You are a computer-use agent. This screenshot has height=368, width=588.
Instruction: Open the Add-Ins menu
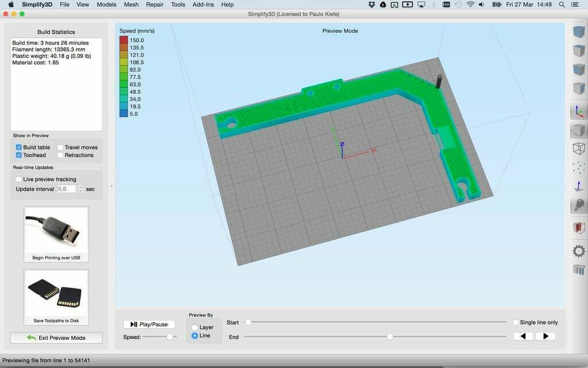(x=203, y=5)
